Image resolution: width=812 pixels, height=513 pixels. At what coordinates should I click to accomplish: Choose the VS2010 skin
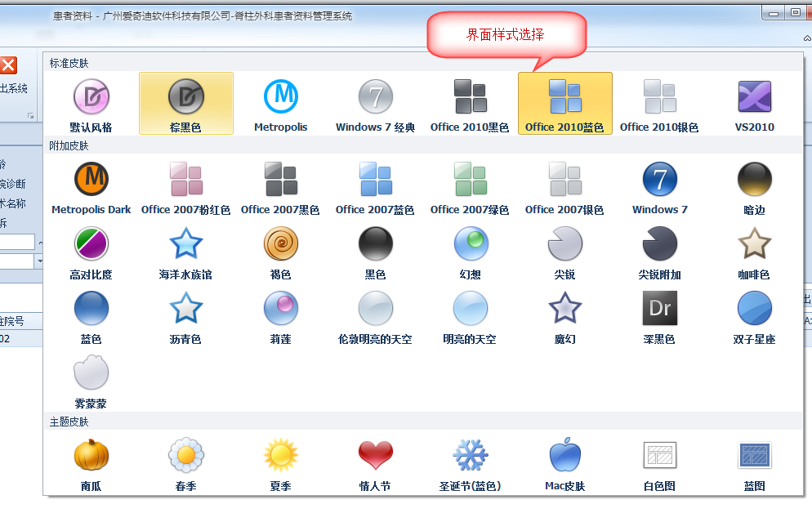pos(755,104)
